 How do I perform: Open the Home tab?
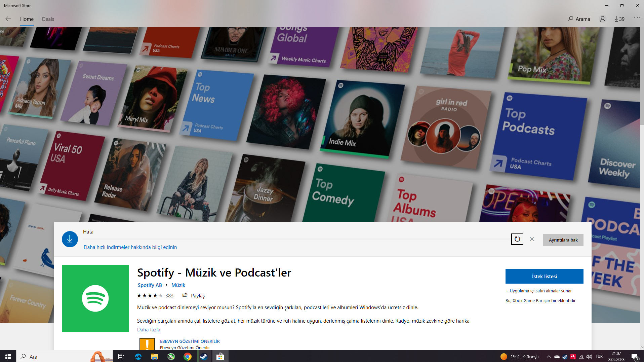click(27, 19)
